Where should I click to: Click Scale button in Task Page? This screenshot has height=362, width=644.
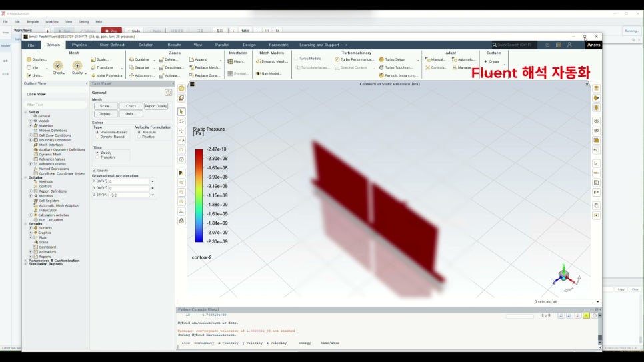(105, 106)
